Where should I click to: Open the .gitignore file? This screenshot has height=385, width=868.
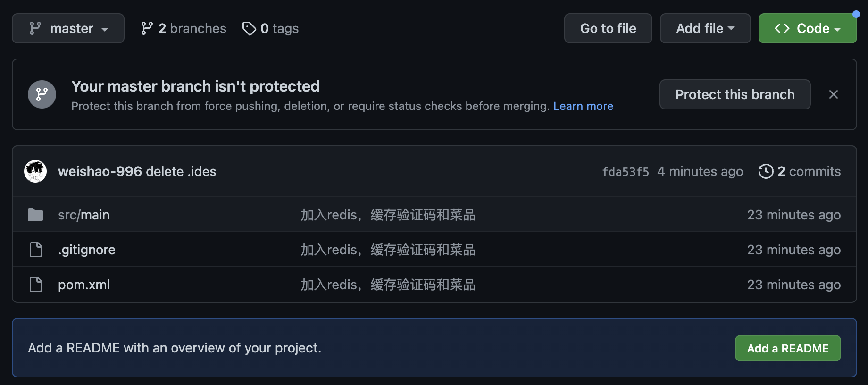pos(87,250)
